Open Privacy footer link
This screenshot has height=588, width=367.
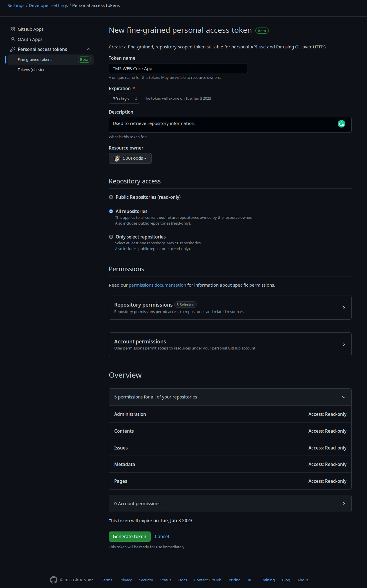tap(126, 580)
